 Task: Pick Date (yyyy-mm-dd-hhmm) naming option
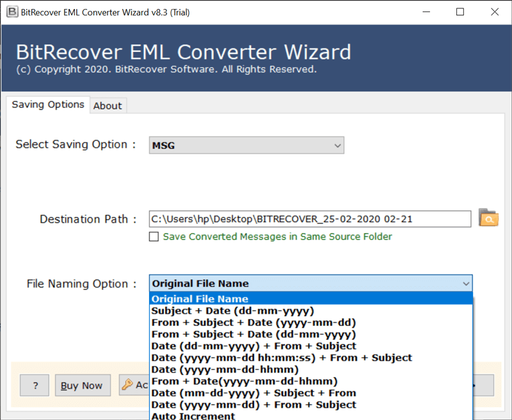pyautogui.click(x=311, y=369)
